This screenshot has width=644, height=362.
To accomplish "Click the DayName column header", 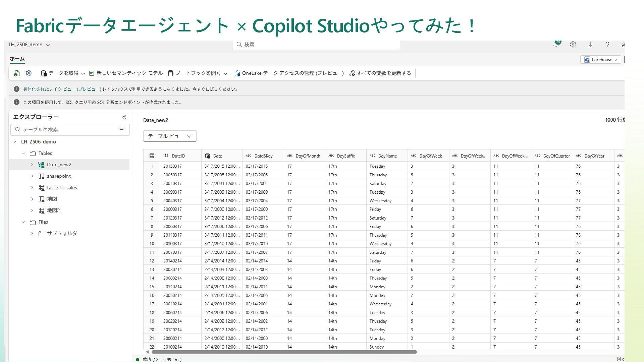I will [x=387, y=156].
